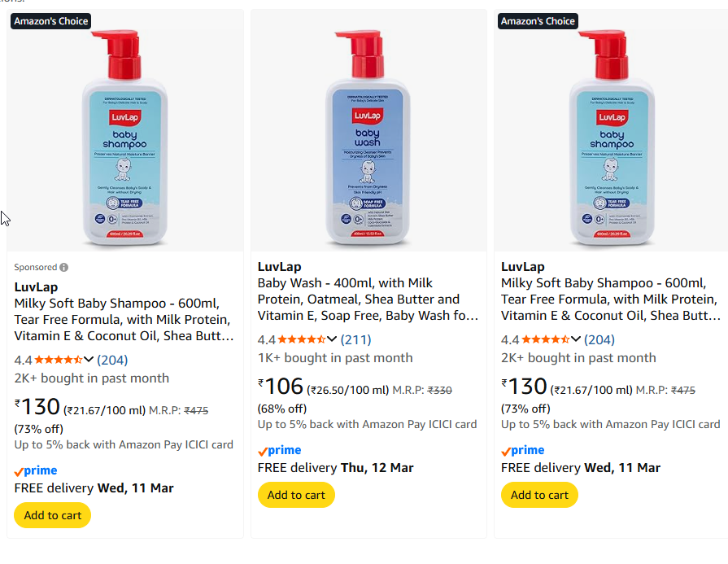728x564 pixels.
Task: Click prime logo on Baby Wash product
Action: 279,450
